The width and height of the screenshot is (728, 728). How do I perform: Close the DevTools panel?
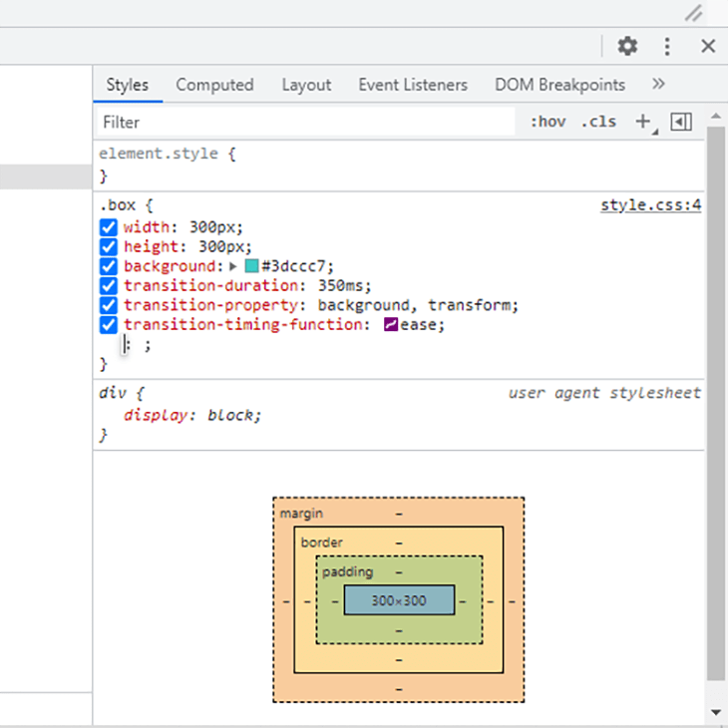[x=708, y=46]
